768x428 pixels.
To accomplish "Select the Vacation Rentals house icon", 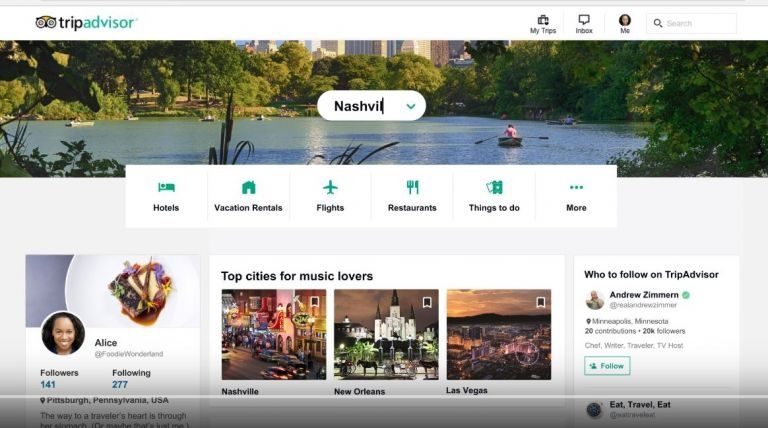I will (248, 187).
